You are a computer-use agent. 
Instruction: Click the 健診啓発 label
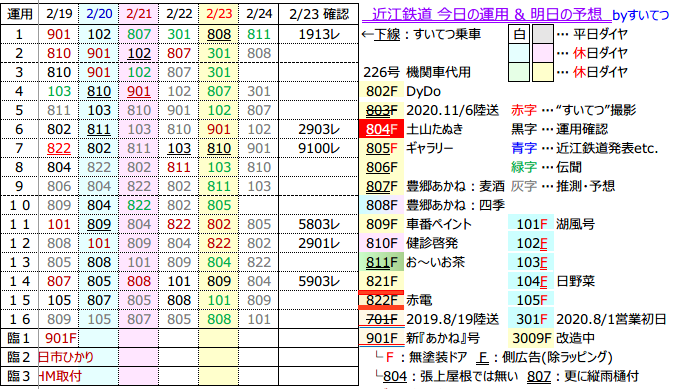pyautogui.click(x=432, y=243)
